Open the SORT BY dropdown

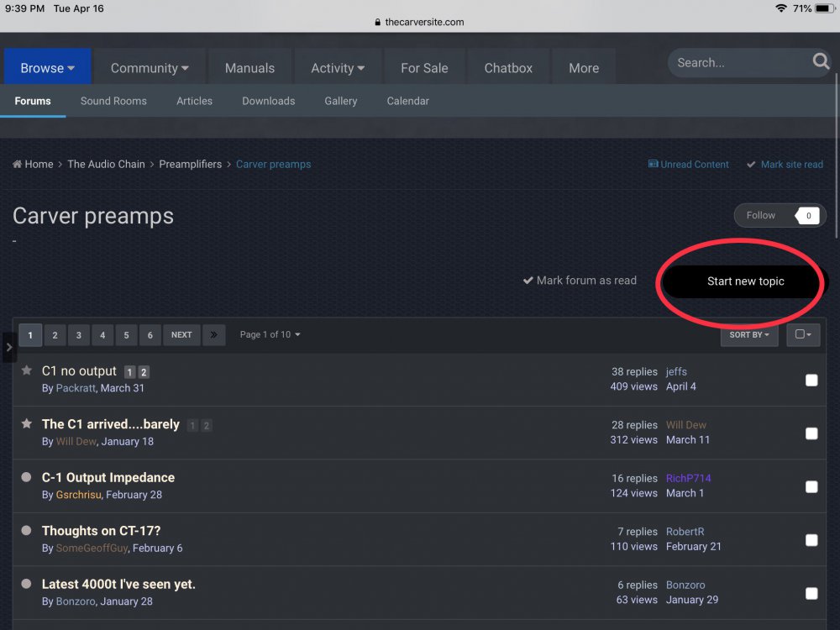(749, 335)
